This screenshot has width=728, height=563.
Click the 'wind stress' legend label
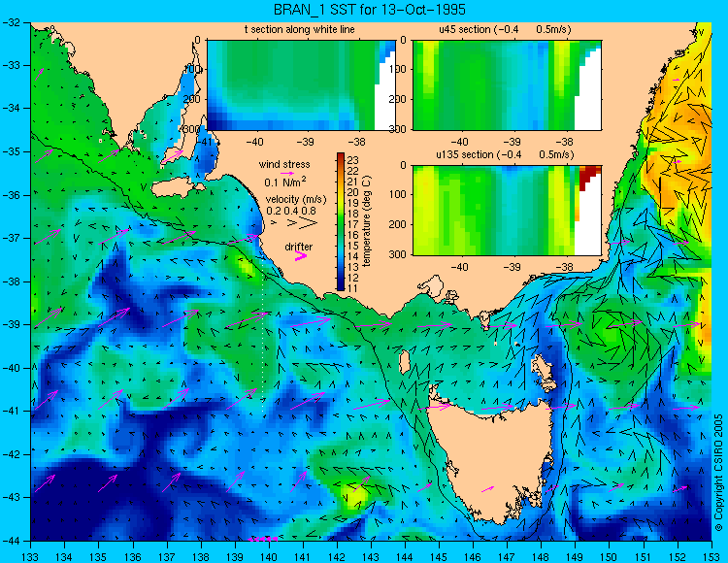pyautogui.click(x=284, y=164)
